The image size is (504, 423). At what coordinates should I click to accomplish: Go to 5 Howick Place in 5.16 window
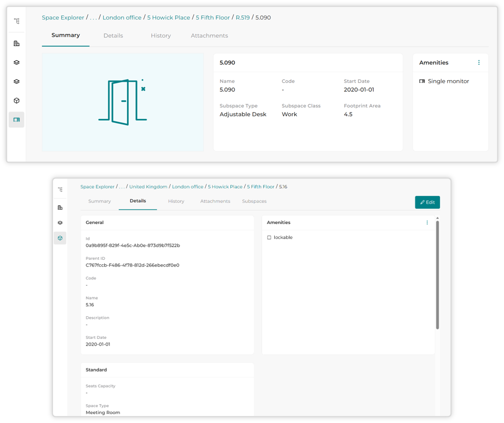225,187
